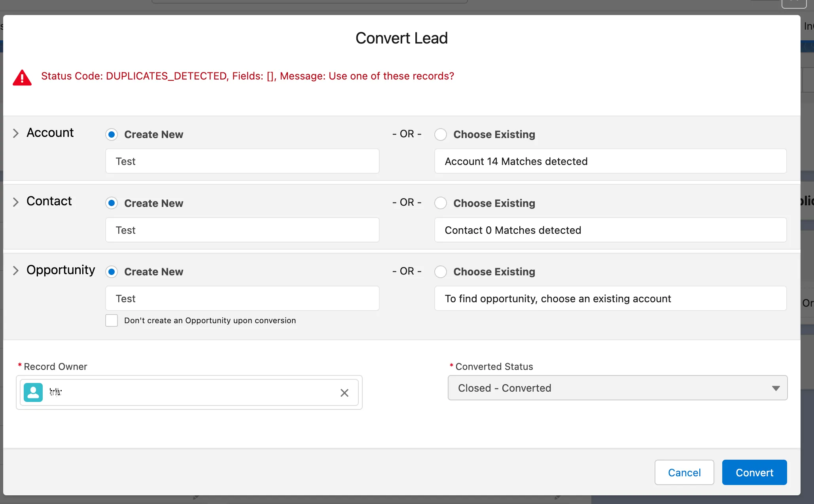This screenshot has height=504, width=814.
Task: Click the red duplicate warning triangle icon
Action: click(22, 78)
